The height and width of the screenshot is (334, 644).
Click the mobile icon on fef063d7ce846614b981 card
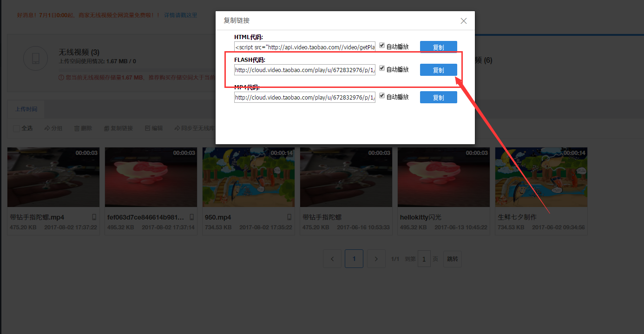pos(191,217)
